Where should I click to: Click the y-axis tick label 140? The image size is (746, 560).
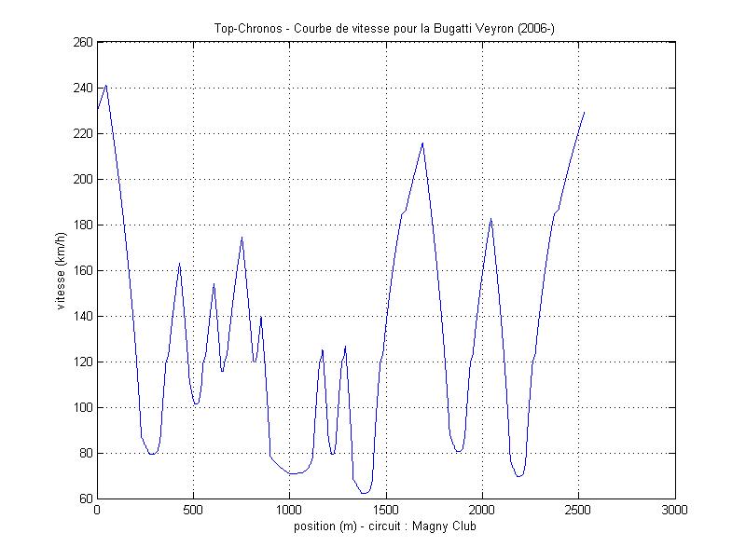click(83, 316)
